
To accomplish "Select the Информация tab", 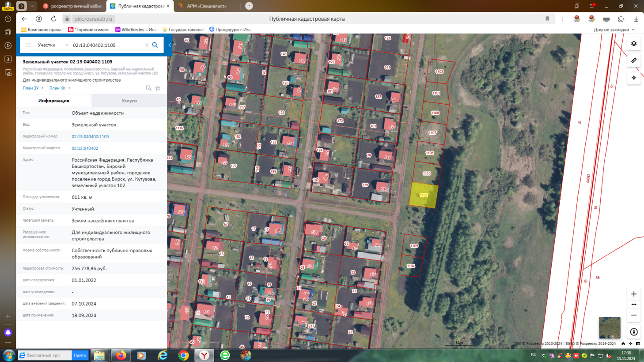I will coord(54,101).
